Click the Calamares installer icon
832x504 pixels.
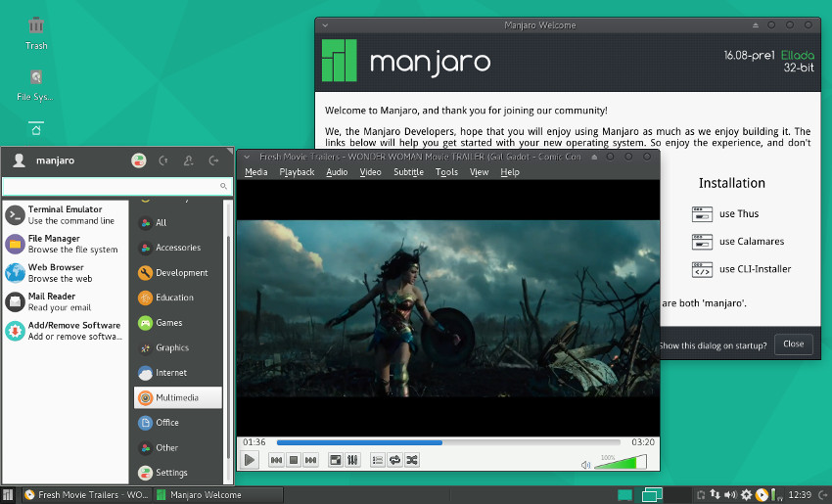click(702, 242)
